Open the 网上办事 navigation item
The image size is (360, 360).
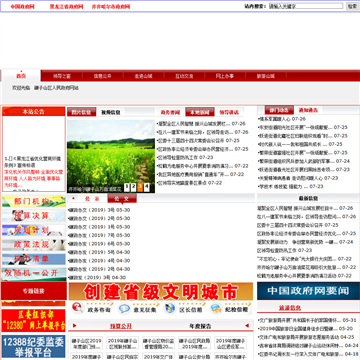click(225, 76)
